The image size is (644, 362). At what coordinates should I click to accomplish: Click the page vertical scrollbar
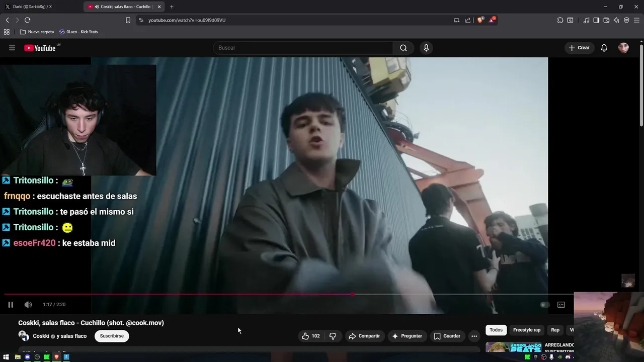point(641,85)
